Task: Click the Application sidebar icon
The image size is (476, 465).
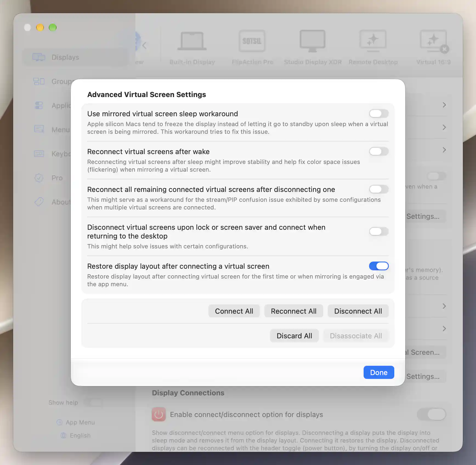Action: tap(39, 106)
